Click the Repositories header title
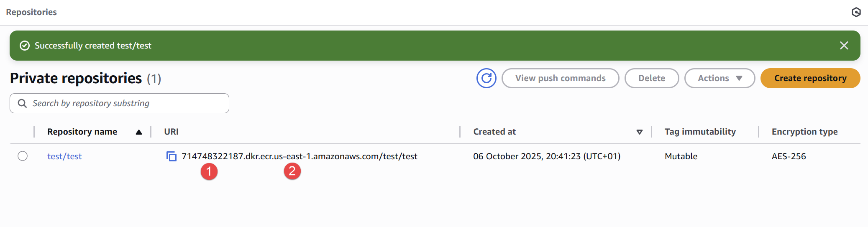Screen dimensions: 868x227 click(x=31, y=12)
